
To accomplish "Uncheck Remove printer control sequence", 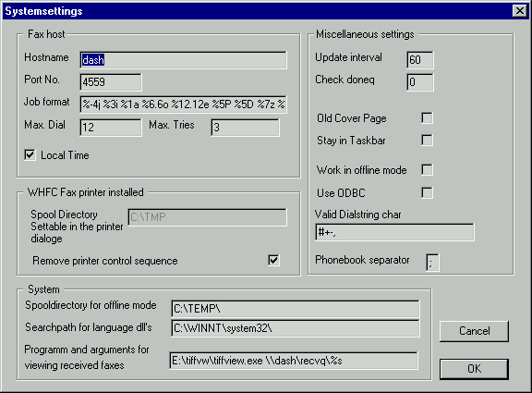I will [273, 260].
